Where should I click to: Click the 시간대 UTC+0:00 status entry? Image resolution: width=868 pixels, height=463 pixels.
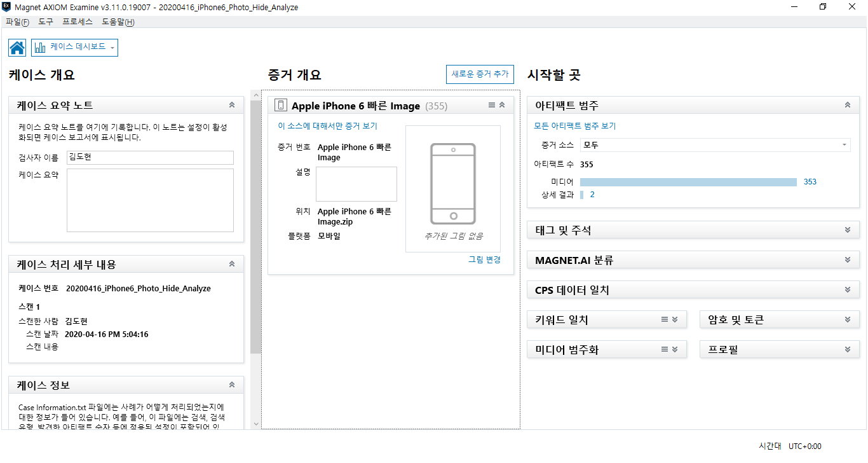pyautogui.click(x=790, y=446)
